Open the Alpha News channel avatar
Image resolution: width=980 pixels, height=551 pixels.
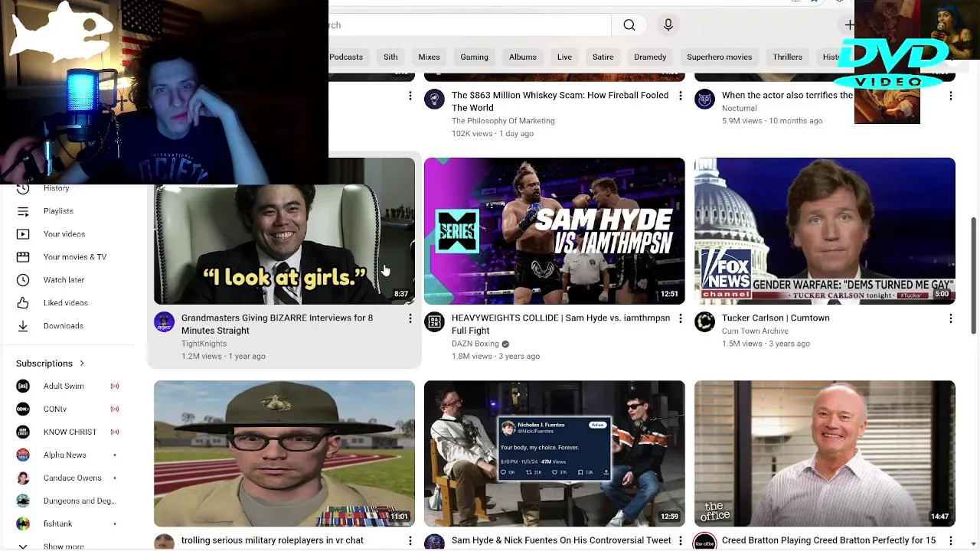23,455
